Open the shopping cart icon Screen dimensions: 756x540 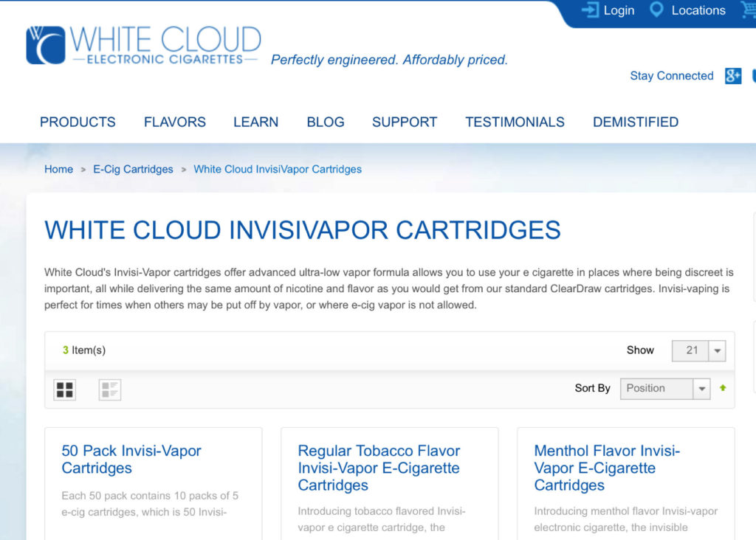coord(749,10)
